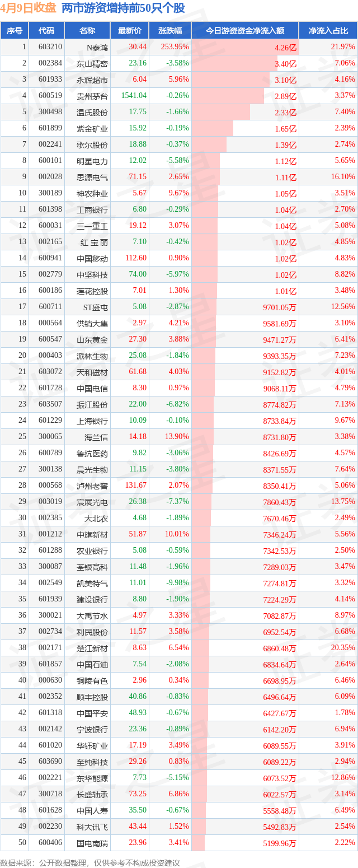
Task: Click price 18.88 of 歌尔股份
Action: click(138, 144)
